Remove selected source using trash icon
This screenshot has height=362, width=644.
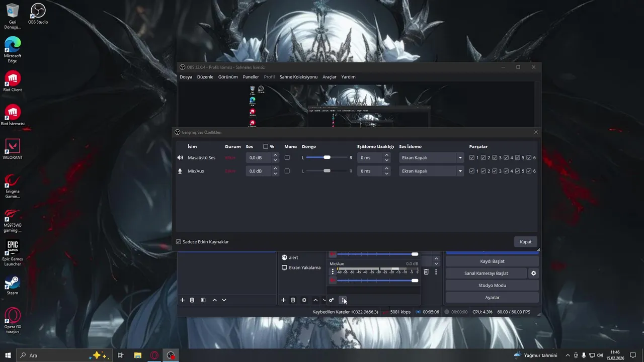[293, 300]
